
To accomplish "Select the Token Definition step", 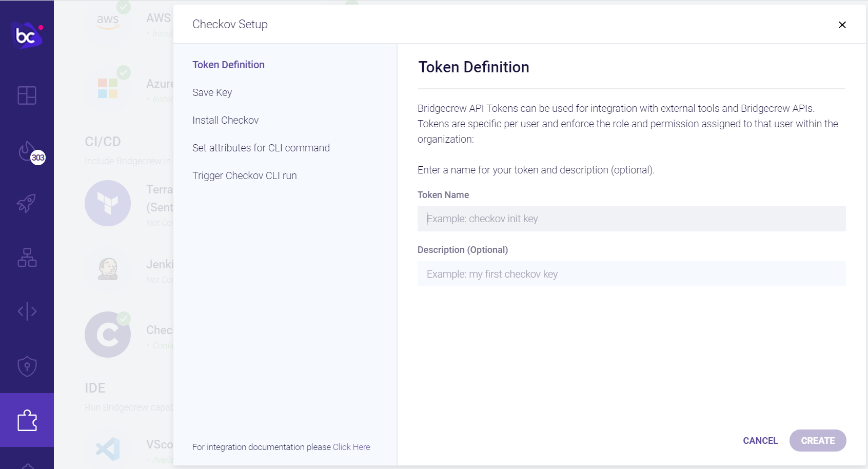I will [x=228, y=65].
